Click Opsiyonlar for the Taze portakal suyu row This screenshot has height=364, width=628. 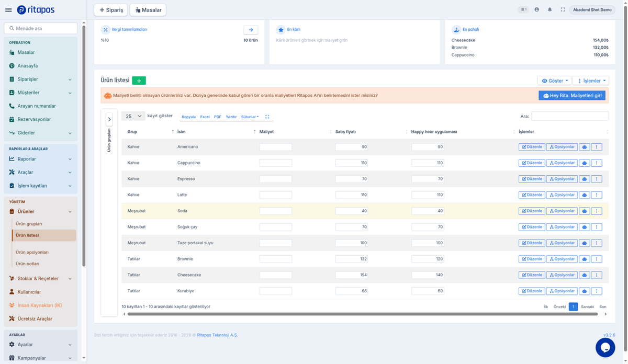[x=562, y=243]
